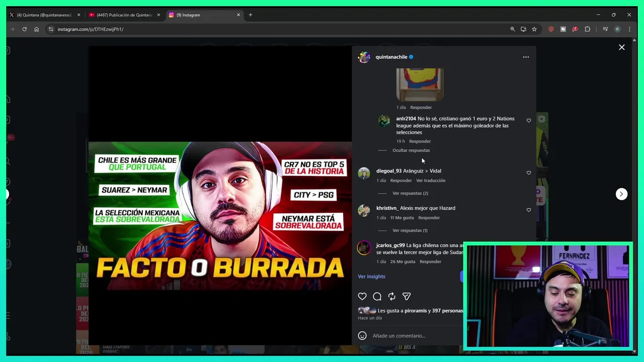Image resolution: width=644 pixels, height=362 pixels.
Task: Click the Facto o Burrada post image
Action: click(x=220, y=216)
